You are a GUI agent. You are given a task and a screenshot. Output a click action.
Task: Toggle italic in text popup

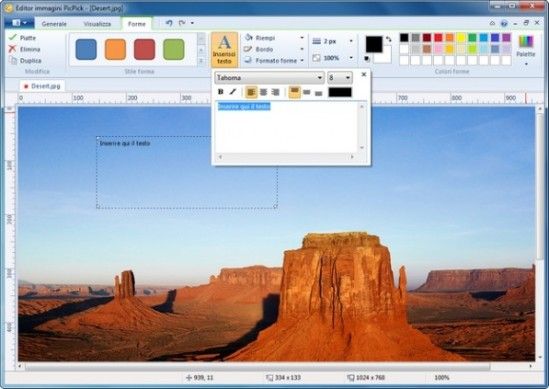(x=233, y=92)
